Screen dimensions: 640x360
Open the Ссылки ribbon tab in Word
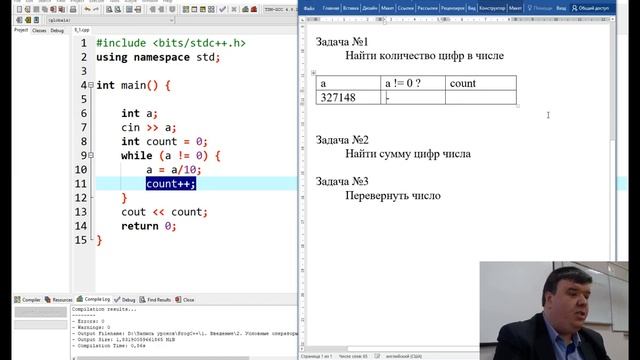405,8
